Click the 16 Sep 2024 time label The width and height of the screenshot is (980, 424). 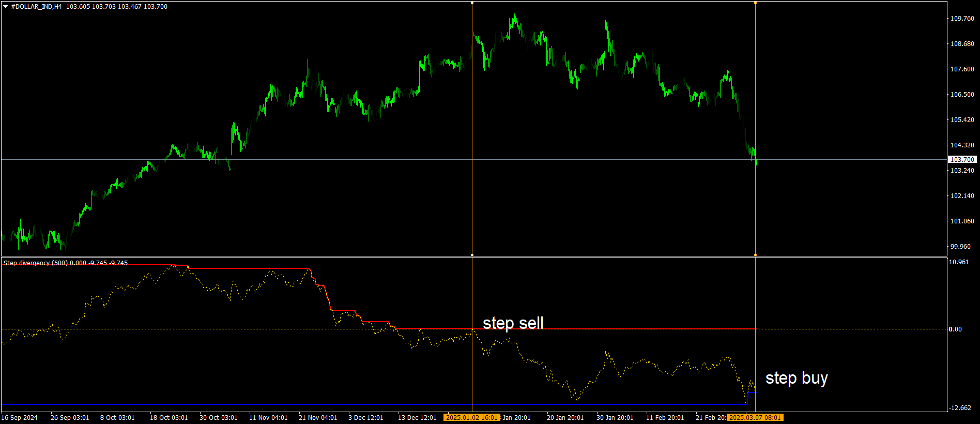(20, 418)
